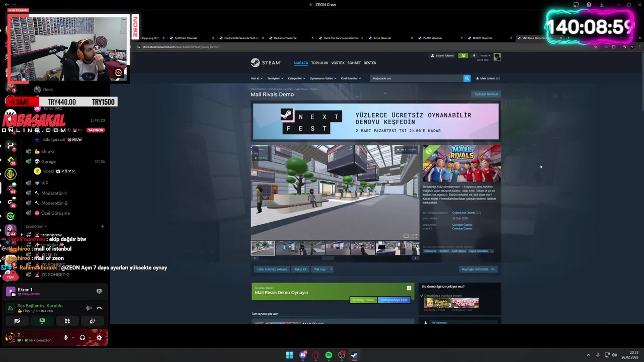Open the arrow next to Yok Say
Viewport: 644px width, 362px height.
point(331,269)
